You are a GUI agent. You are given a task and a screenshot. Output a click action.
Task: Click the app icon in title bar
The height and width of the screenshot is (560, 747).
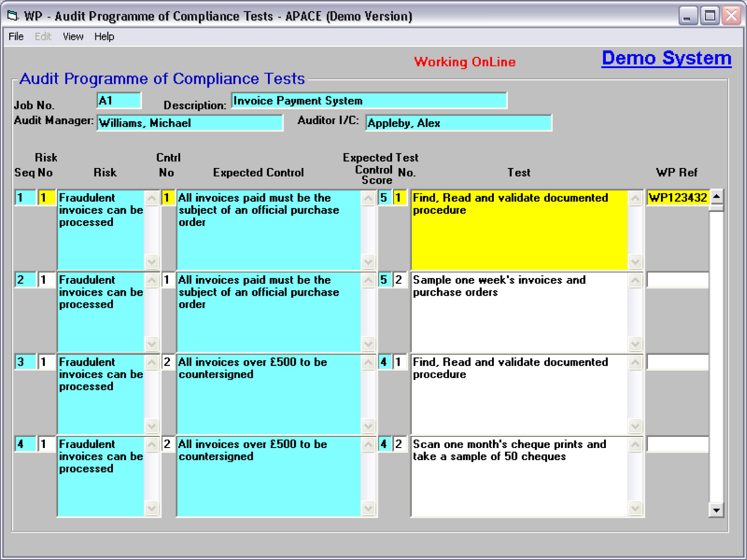(13, 16)
